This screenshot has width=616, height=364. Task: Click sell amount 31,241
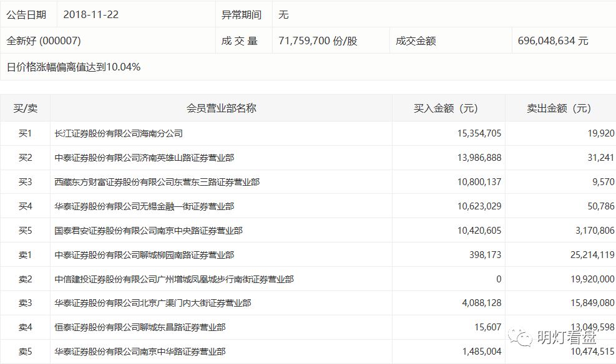pyautogui.click(x=601, y=158)
